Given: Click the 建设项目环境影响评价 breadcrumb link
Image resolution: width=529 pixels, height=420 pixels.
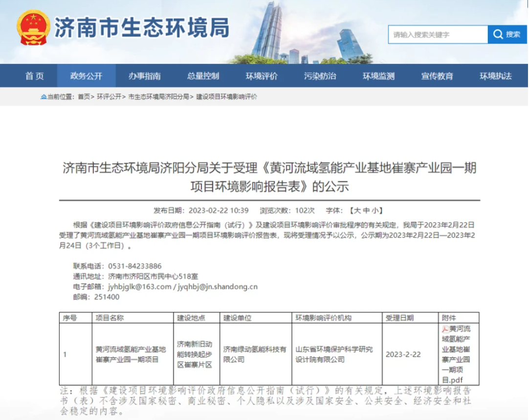Looking at the screenshot, I should click(226, 97).
